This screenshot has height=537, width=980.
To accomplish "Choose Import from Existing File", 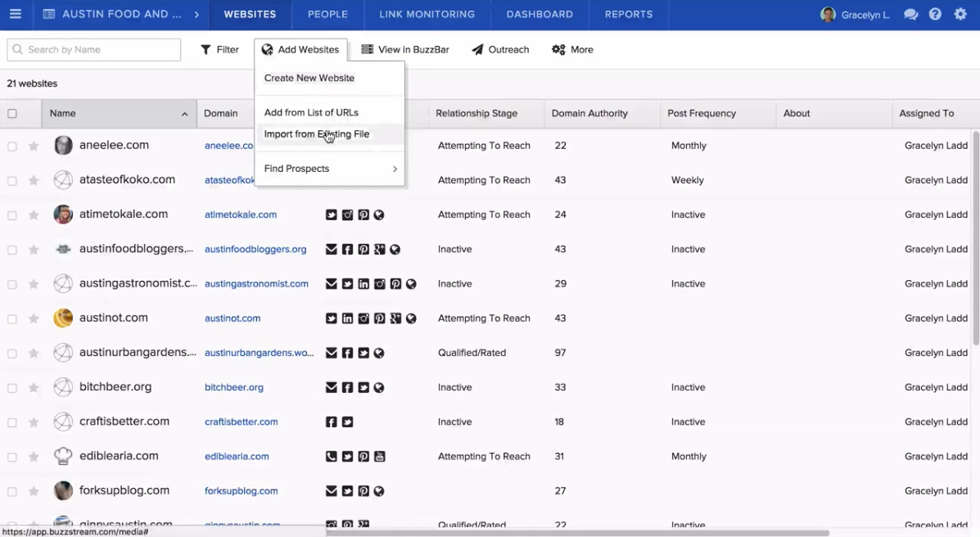I will [330, 133].
